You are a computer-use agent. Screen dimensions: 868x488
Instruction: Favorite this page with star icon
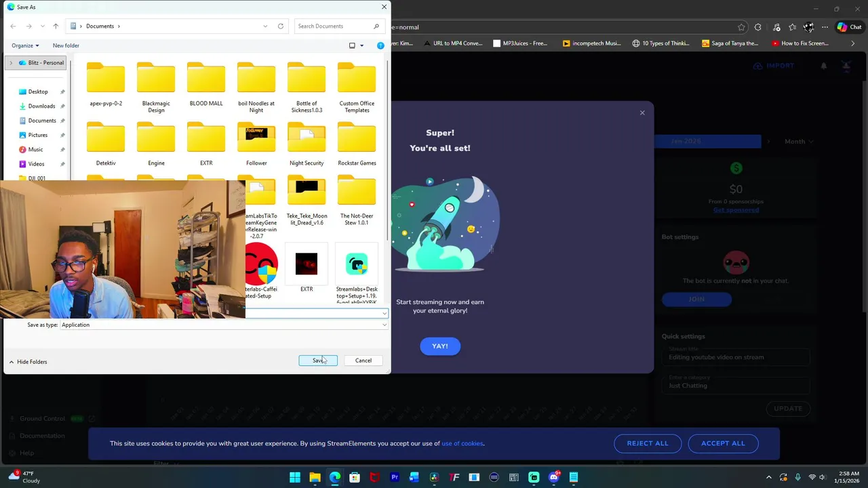(741, 27)
